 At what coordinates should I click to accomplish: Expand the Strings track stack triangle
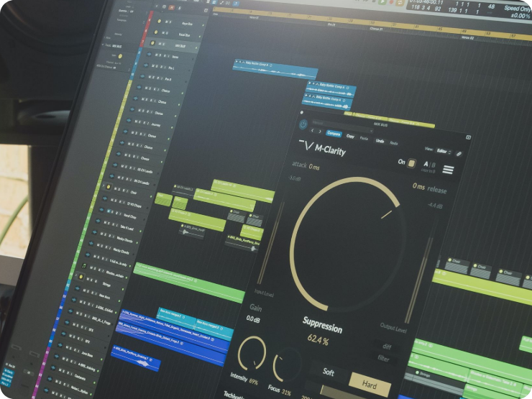[76, 276]
